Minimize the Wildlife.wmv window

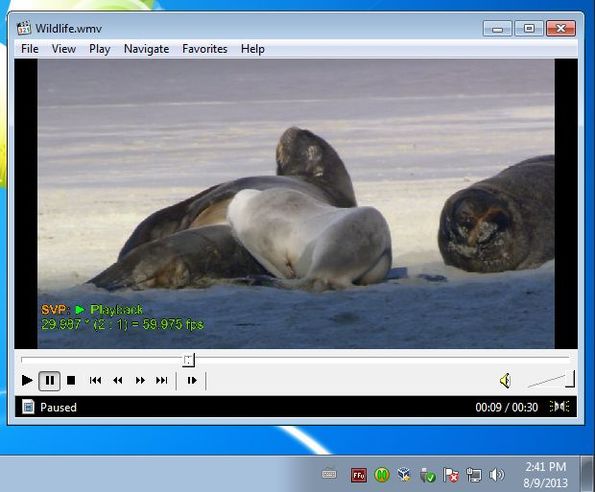pos(497,28)
